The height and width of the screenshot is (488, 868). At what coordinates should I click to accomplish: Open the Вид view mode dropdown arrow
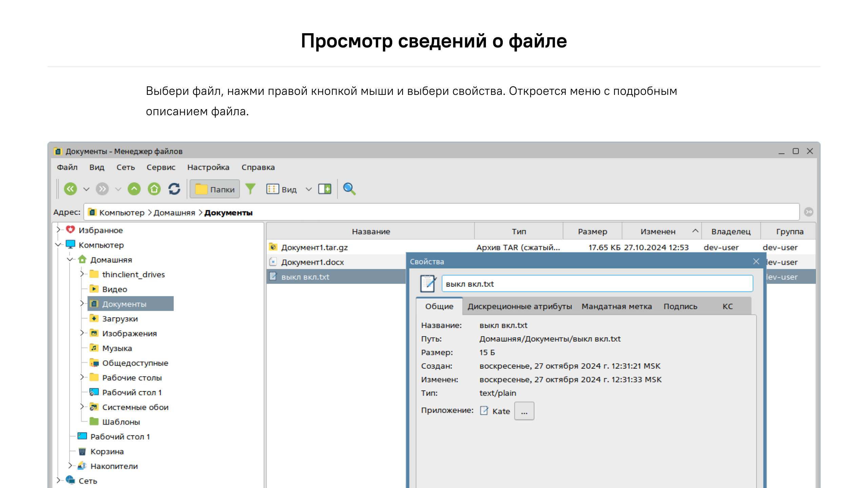click(309, 189)
